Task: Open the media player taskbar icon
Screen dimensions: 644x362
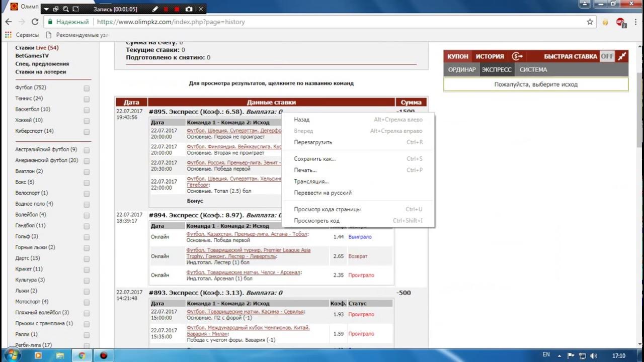Action: click(x=38, y=355)
